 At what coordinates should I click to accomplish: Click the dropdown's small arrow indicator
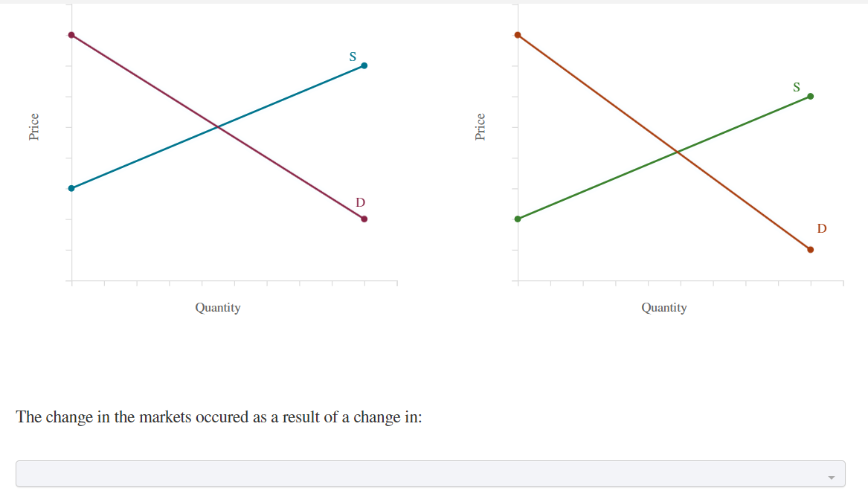(x=833, y=474)
